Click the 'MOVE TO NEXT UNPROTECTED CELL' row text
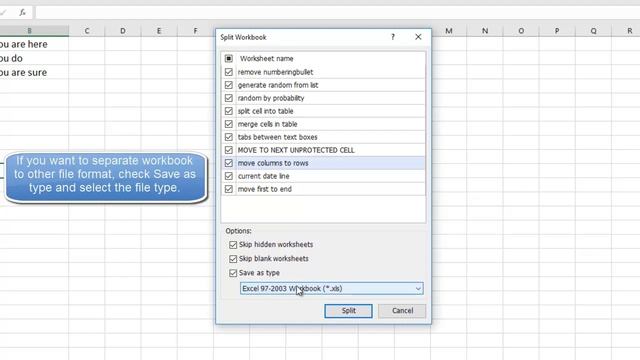 click(x=296, y=150)
